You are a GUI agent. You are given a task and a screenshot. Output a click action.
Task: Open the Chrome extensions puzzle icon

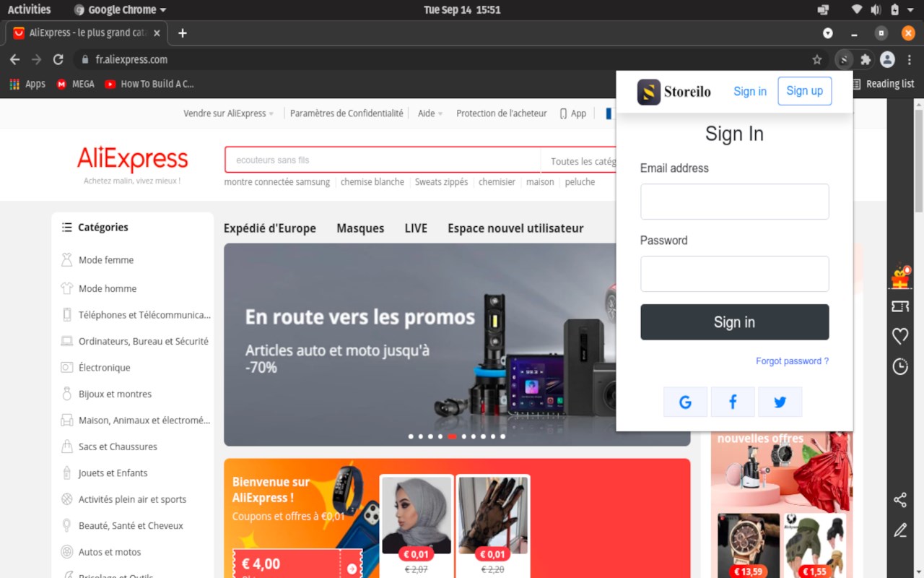coord(866,59)
